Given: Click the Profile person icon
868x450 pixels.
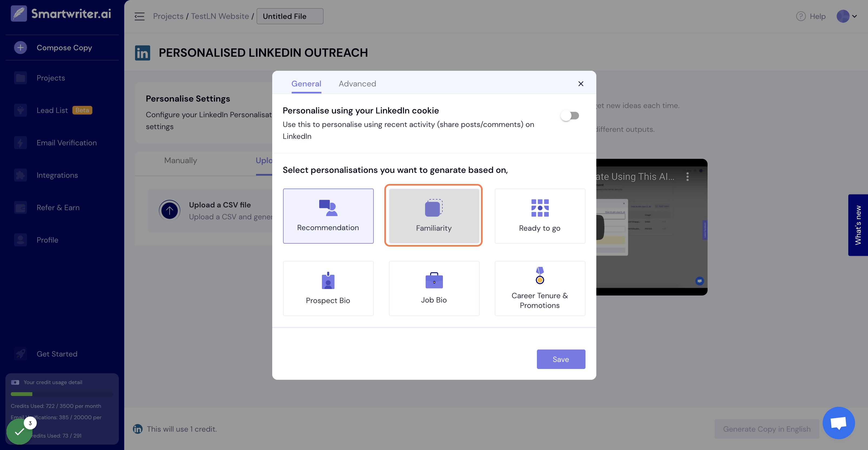Looking at the screenshot, I should point(21,240).
